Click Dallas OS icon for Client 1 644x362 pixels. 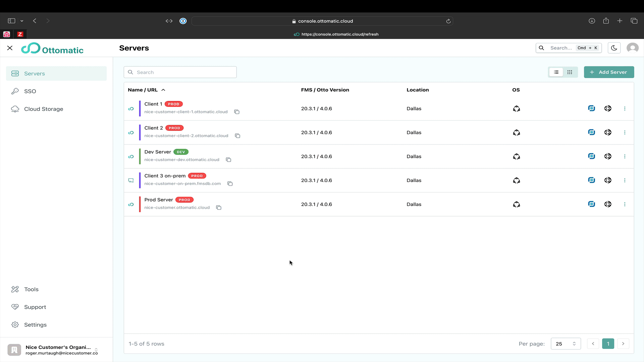click(x=517, y=109)
